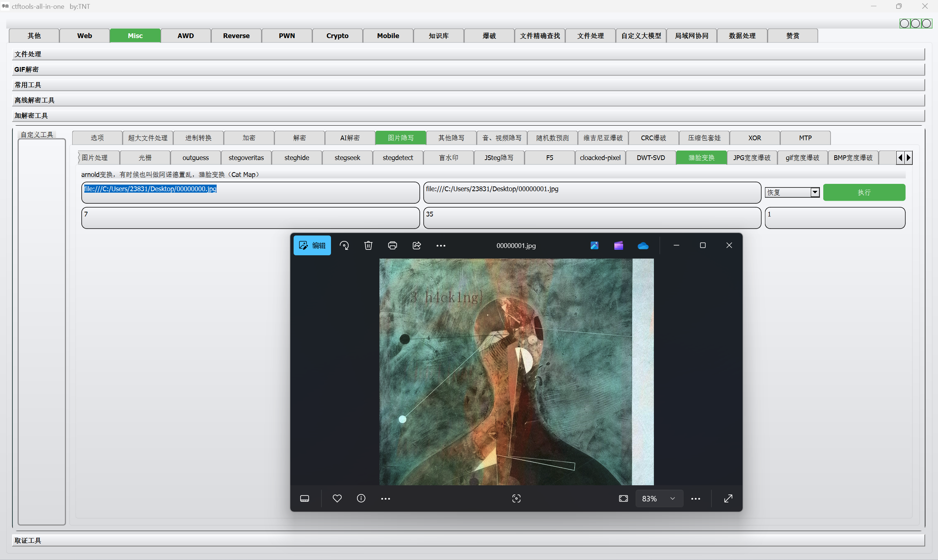Click the visual search scan icon
This screenshot has width=938, height=560.
516,498
